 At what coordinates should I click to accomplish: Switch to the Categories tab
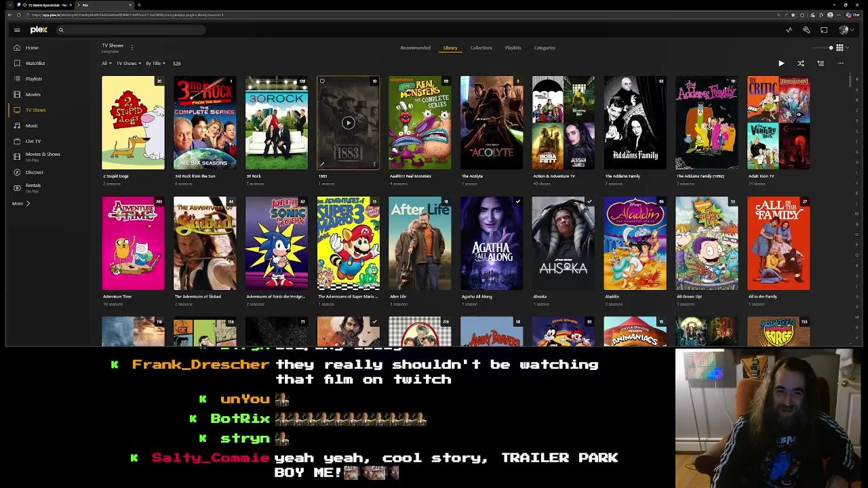pos(545,48)
